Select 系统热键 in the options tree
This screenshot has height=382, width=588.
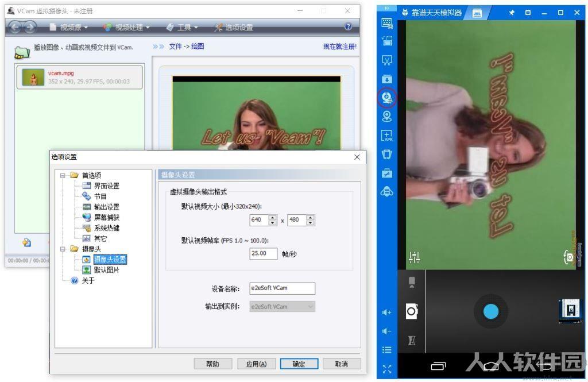tap(106, 228)
